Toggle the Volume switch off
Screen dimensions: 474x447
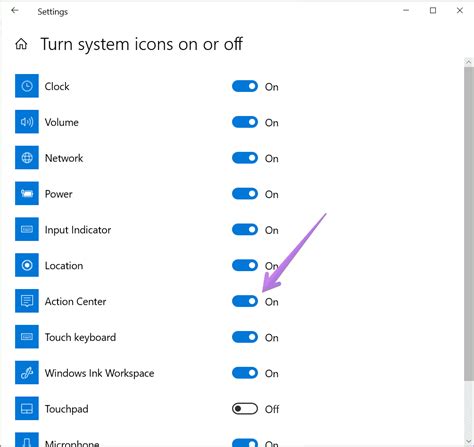point(245,122)
